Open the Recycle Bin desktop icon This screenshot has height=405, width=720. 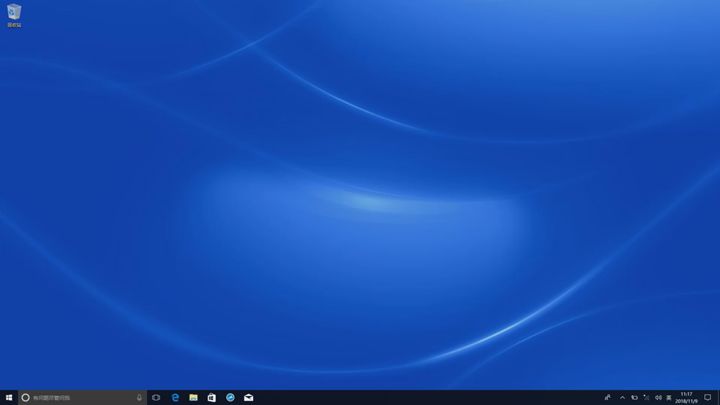coord(14,15)
